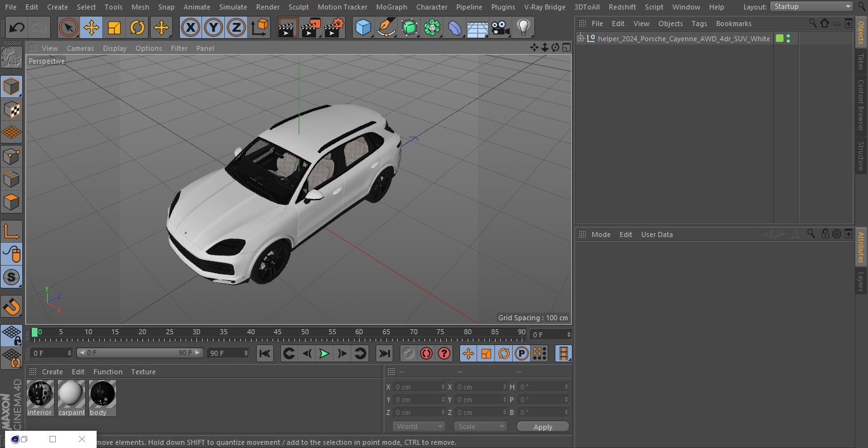868x448 pixels.
Task: Click the green object layer color swatch
Action: pos(780,39)
